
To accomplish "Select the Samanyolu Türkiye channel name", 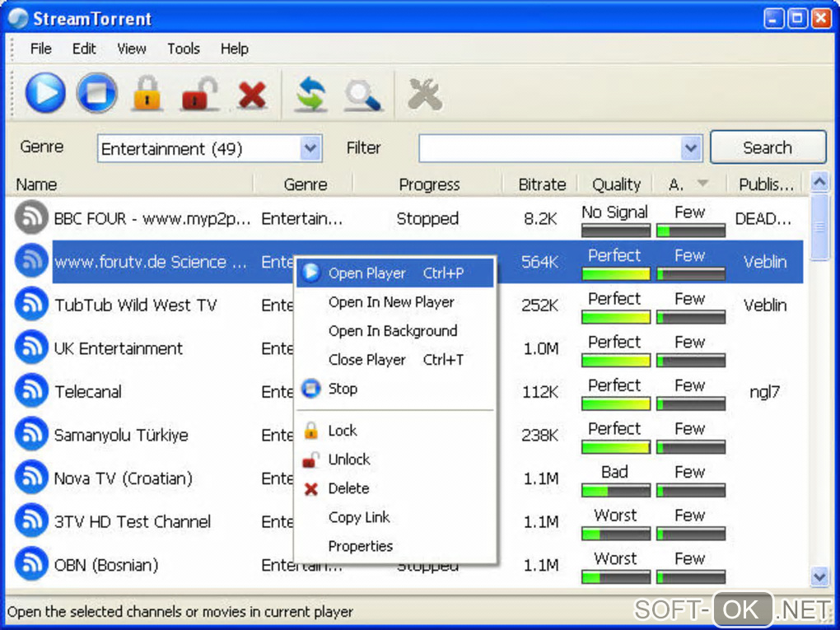I will (x=121, y=435).
